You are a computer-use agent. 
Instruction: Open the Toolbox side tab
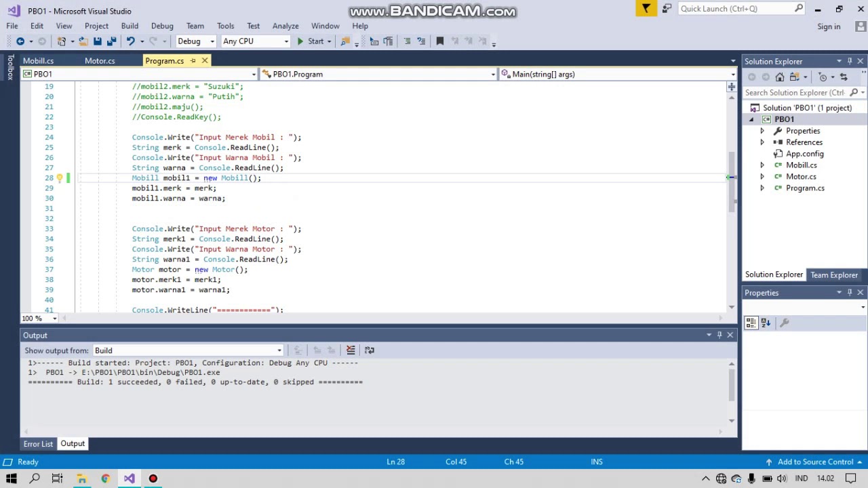pos(9,68)
